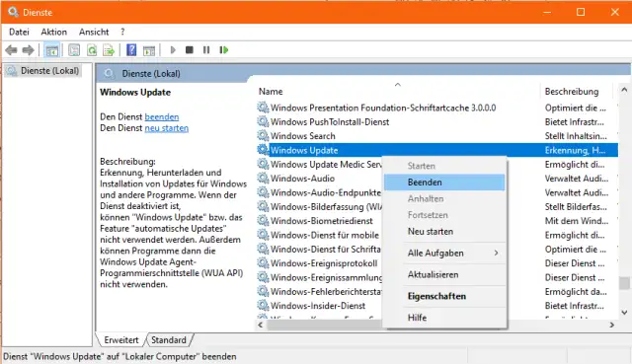Open Eigenschaften from the context menu

444,296
